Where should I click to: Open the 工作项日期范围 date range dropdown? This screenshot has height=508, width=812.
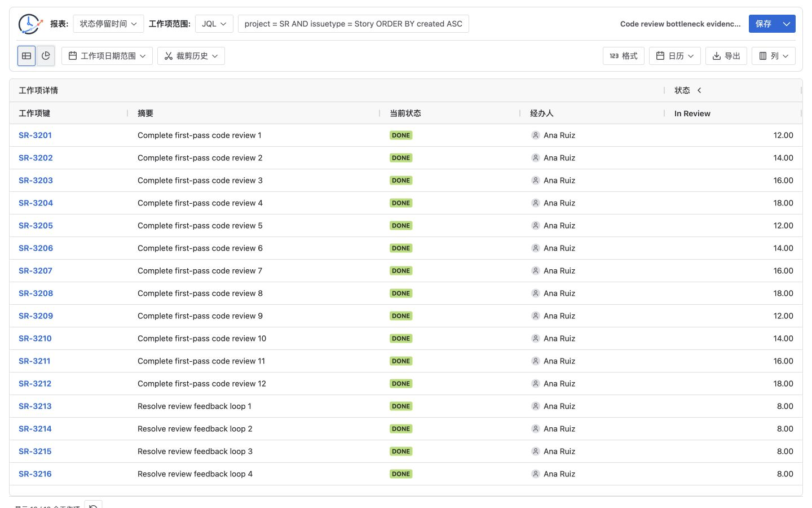(107, 56)
